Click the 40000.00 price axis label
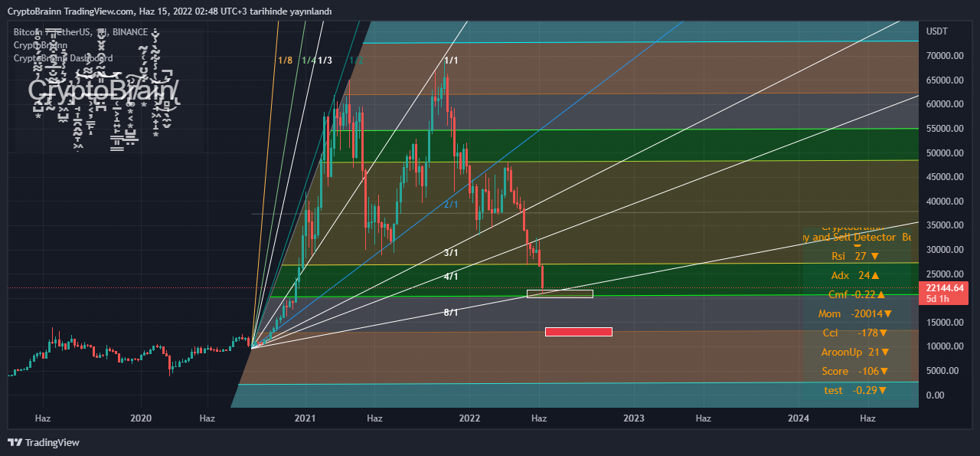 (x=945, y=202)
